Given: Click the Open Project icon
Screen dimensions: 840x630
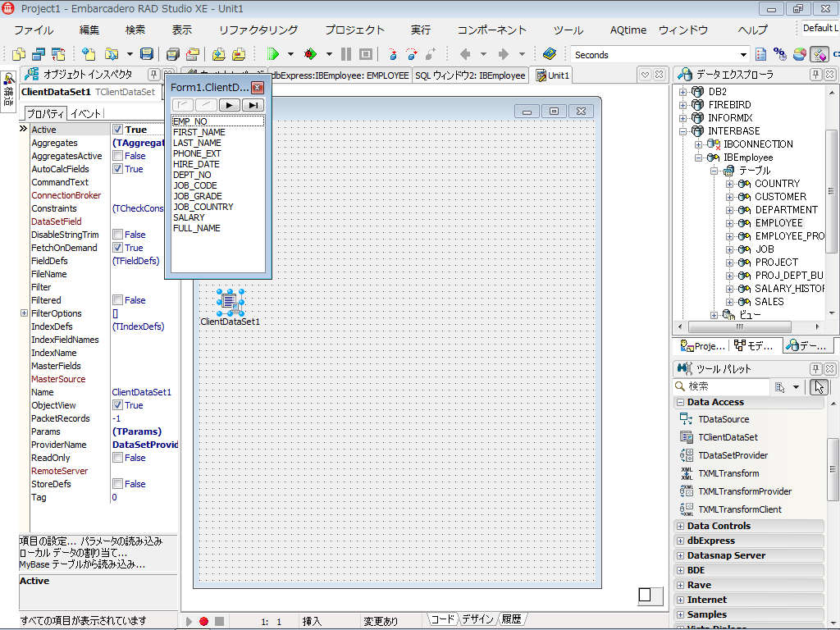Looking at the screenshot, I should pyautogui.click(x=193, y=54).
